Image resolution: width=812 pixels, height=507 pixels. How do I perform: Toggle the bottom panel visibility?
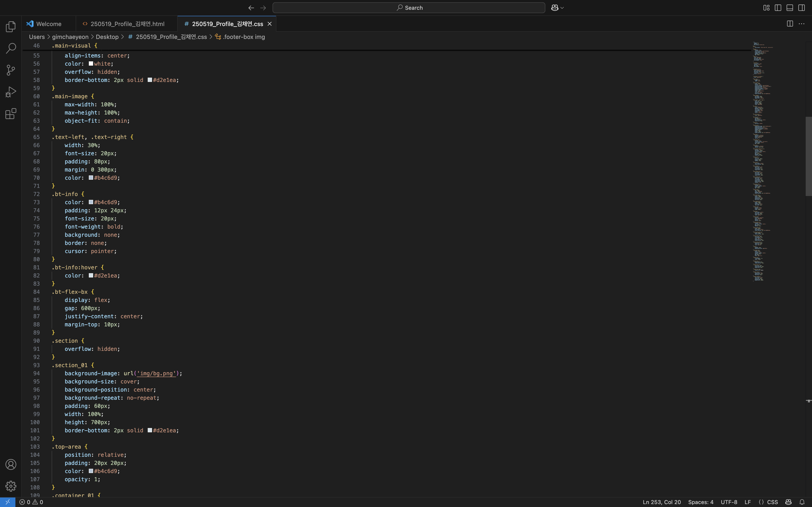(790, 8)
